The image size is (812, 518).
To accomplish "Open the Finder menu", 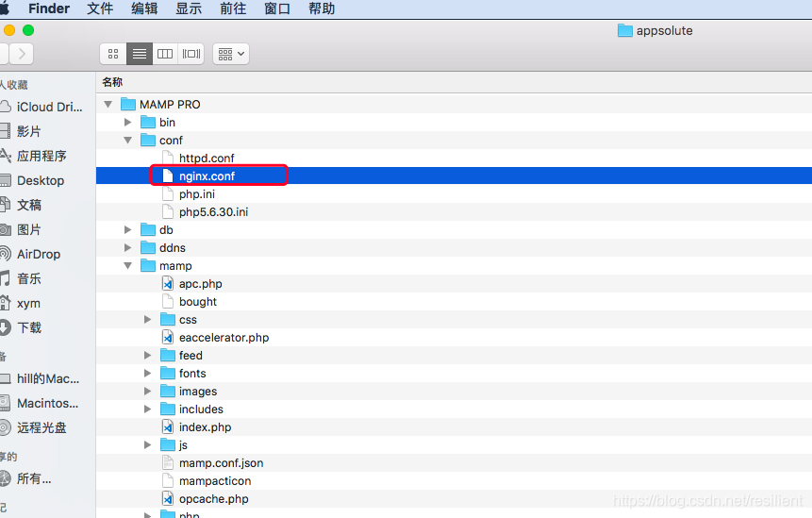I will point(49,8).
